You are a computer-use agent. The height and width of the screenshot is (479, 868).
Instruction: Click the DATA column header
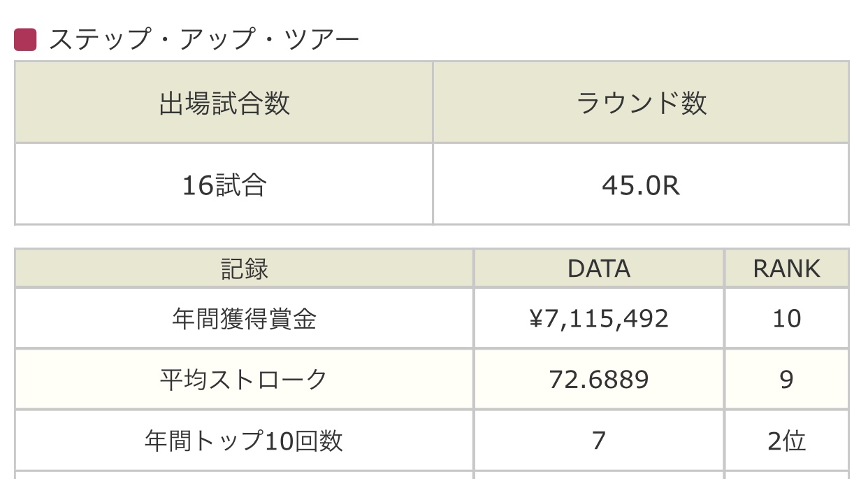point(599,269)
